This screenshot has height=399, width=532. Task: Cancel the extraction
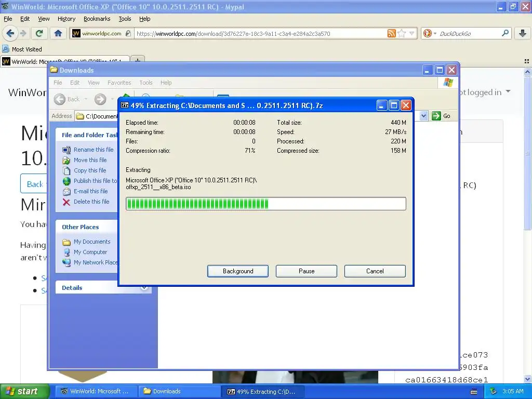(x=375, y=271)
